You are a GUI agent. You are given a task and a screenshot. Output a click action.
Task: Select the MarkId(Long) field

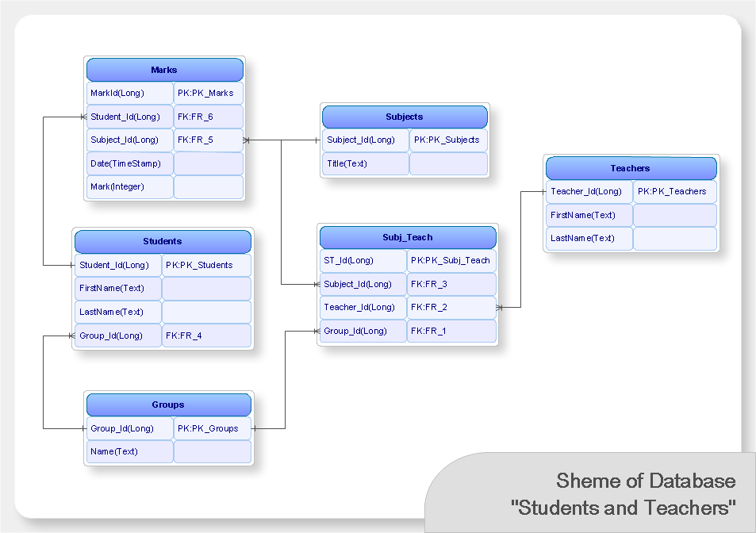[x=129, y=93]
